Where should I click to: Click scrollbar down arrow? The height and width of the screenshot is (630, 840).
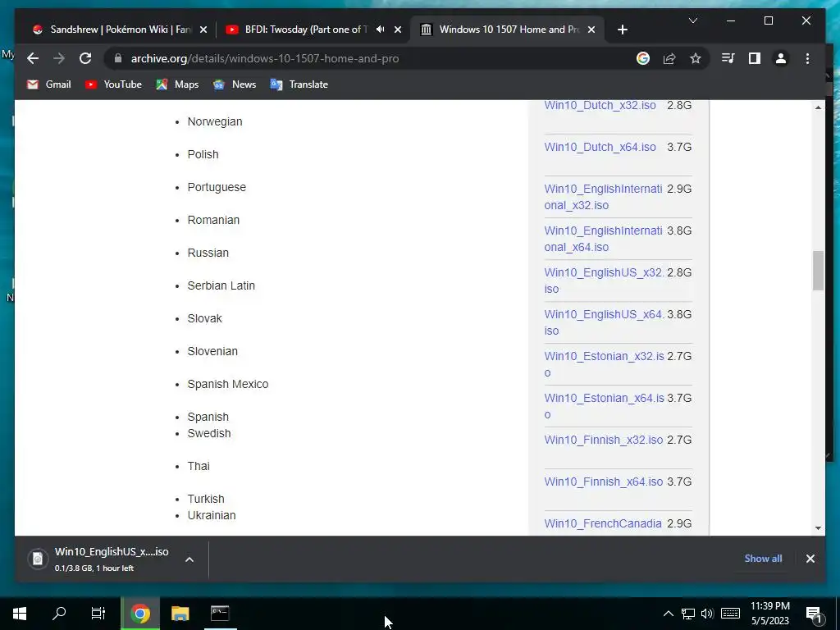point(818,528)
